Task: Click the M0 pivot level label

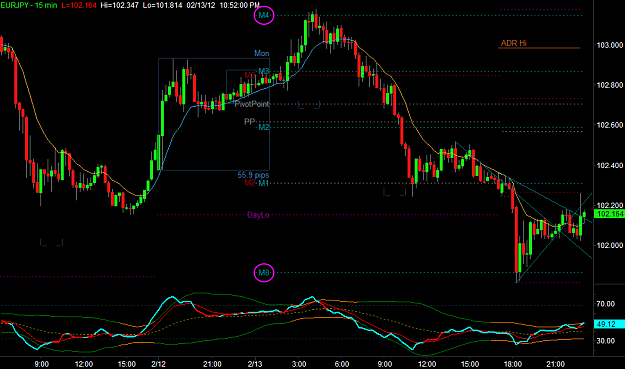Action: pos(263,273)
